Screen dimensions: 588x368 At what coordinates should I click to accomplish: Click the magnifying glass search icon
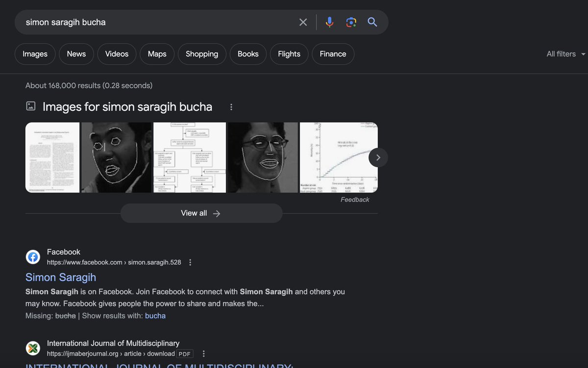point(372,22)
